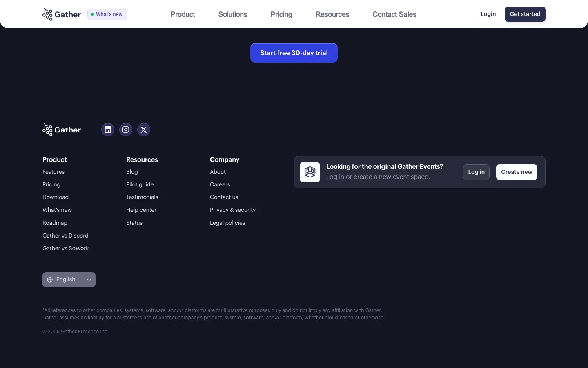
Task: Click the footer Gather logo
Action: [62, 130]
